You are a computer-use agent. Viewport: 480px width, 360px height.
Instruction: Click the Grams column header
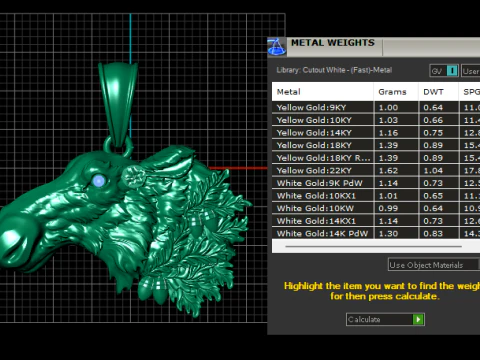(x=396, y=92)
